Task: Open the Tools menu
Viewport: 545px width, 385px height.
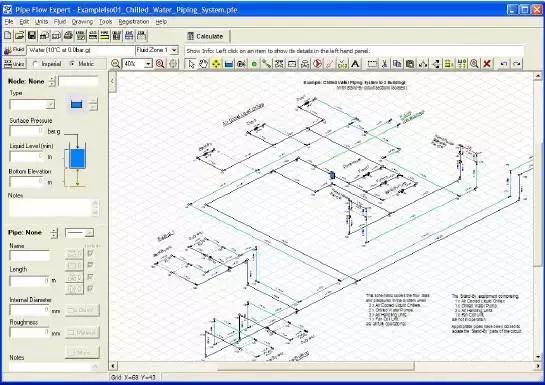Action: [x=105, y=22]
